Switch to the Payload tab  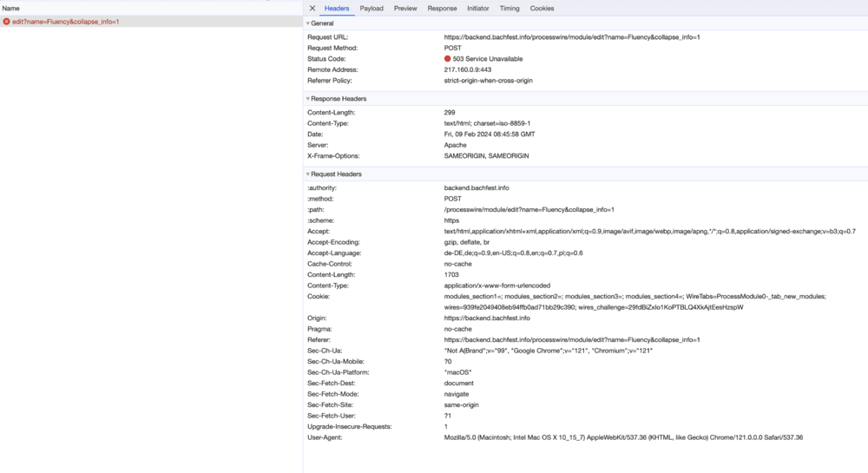tap(372, 9)
